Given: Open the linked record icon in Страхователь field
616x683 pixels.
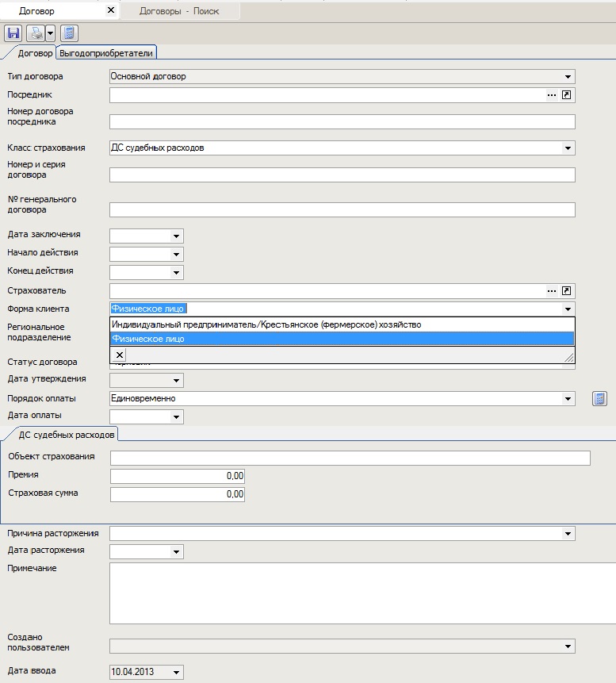Looking at the screenshot, I should click(567, 291).
